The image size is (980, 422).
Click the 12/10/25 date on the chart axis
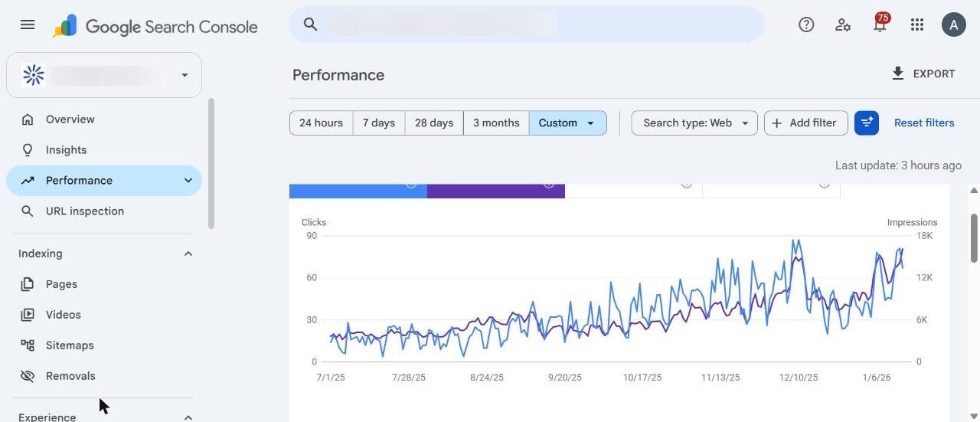(x=799, y=378)
